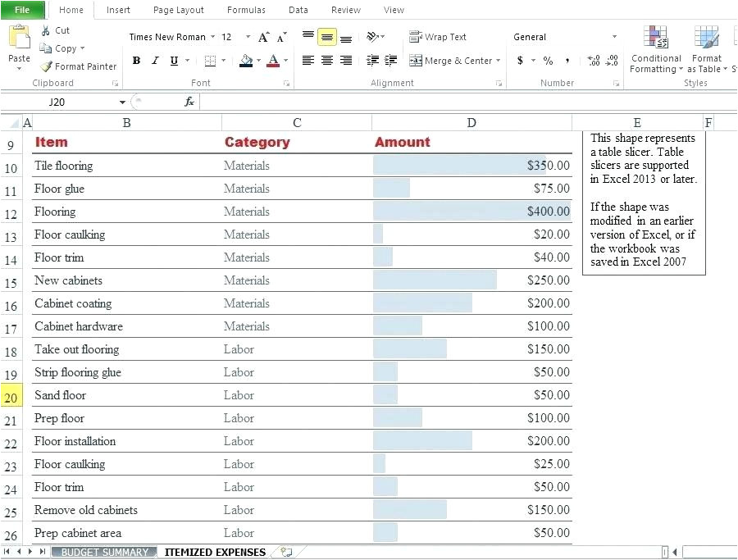This screenshot has height=560, width=738.
Task: Apply the fill color bucket
Action: point(246,61)
